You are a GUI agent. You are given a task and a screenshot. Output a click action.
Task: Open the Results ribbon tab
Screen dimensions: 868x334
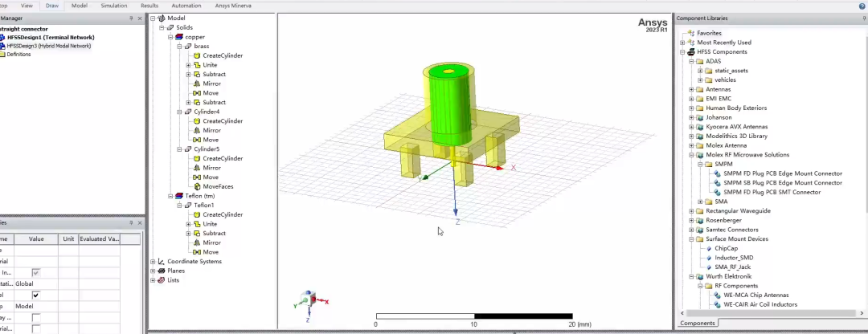pyautogui.click(x=149, y=6)
